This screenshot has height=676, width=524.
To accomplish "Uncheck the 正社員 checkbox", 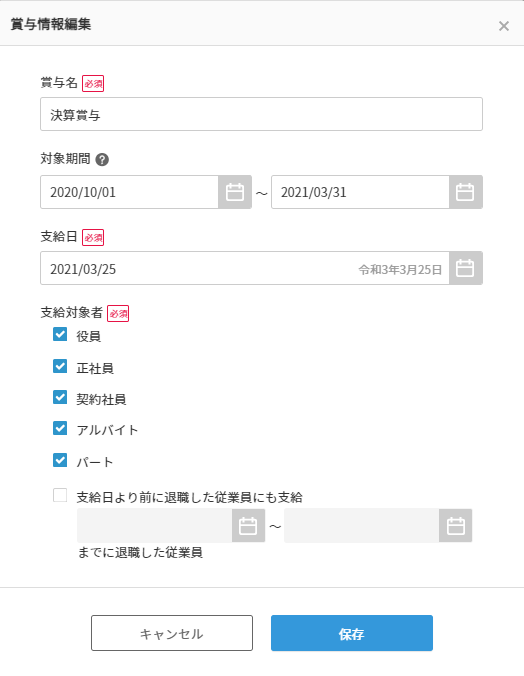I will pyautogui.click(x=60, y=366).
